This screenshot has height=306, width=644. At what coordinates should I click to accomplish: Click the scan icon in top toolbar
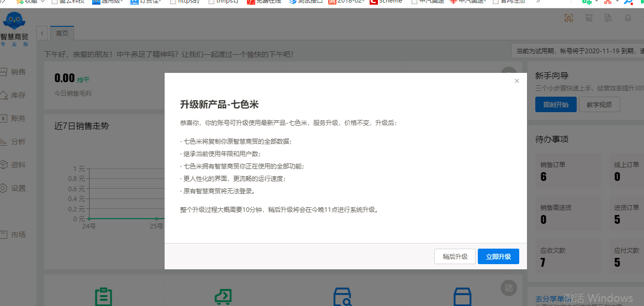[568, 18]
